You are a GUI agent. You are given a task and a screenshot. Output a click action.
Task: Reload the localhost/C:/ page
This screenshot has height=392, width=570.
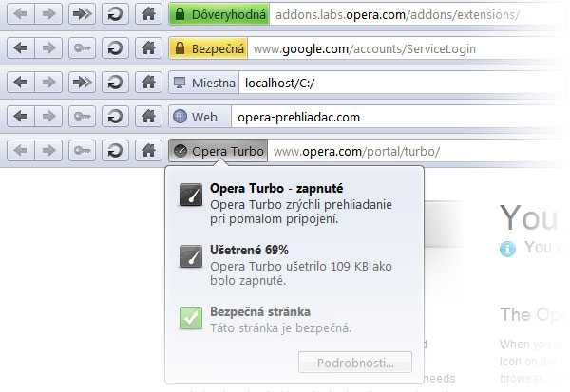pos(115,83)
